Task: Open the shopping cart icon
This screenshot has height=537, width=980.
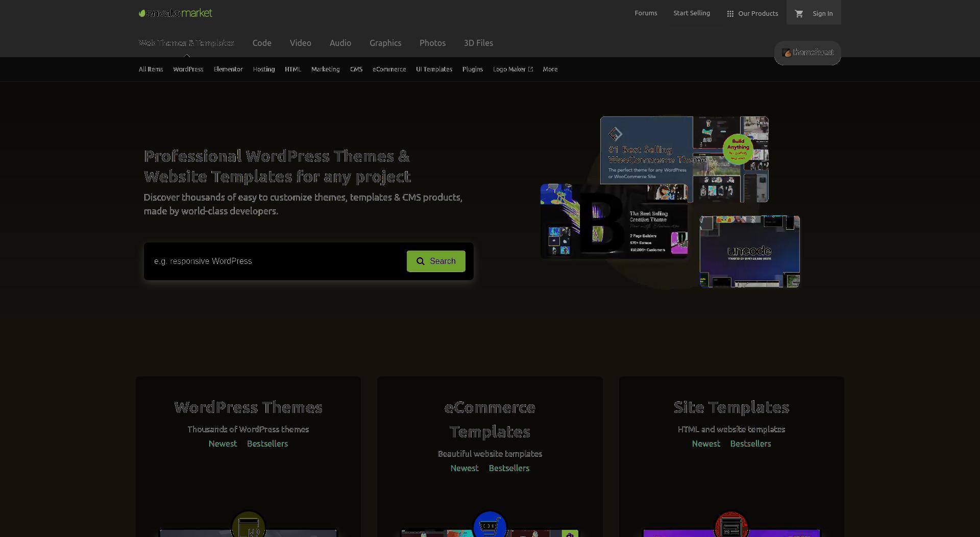Action: coord(799,14)
